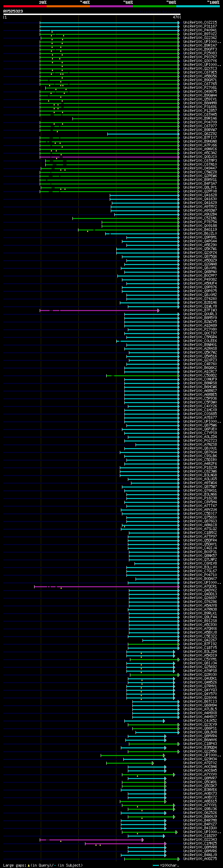Image resolution: width=223 pixels, height=868 pixels.
Task: Select hit label UniRef100_A7QCR1
Action: (x=200, y=587)
